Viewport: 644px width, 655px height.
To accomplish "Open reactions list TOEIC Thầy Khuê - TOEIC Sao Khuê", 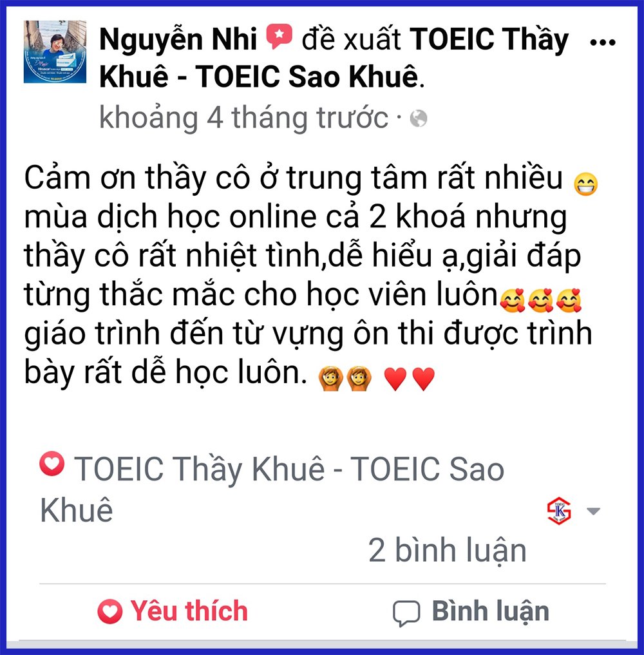I will tap(272, 489).
